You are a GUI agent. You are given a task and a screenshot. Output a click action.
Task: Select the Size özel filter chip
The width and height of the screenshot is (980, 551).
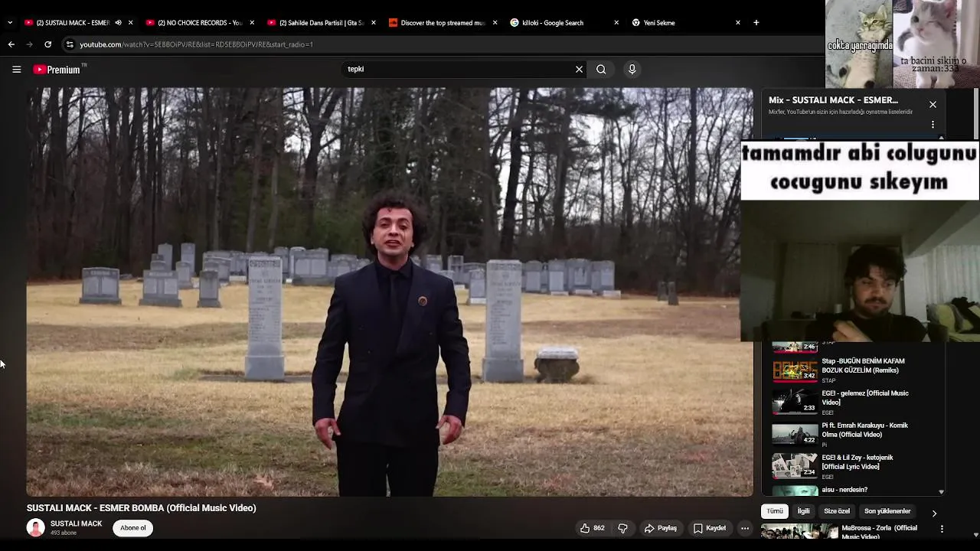click(x=836, y=511)
